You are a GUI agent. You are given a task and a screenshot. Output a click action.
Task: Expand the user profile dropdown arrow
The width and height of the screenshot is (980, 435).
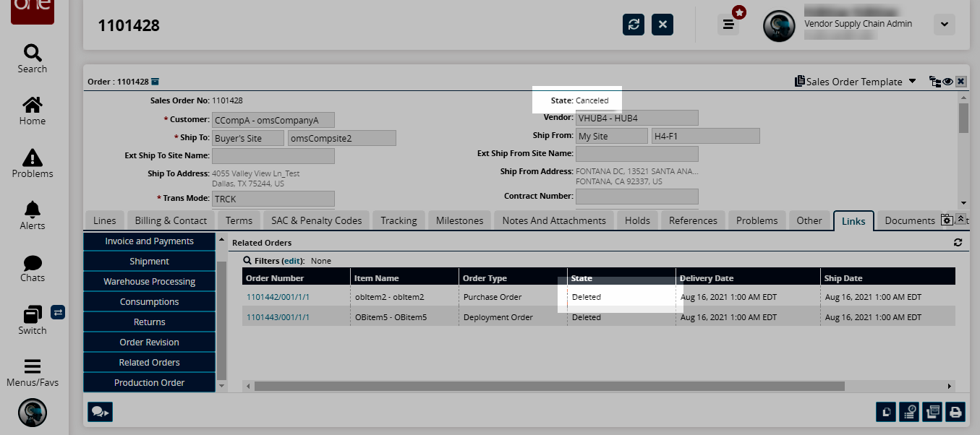pos(944,25)
